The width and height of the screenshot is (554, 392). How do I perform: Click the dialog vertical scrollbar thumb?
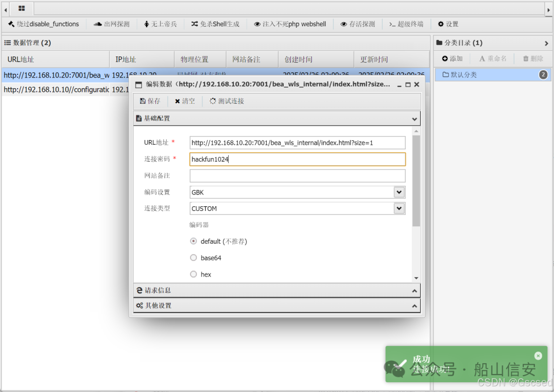click(x=416, y=181)
